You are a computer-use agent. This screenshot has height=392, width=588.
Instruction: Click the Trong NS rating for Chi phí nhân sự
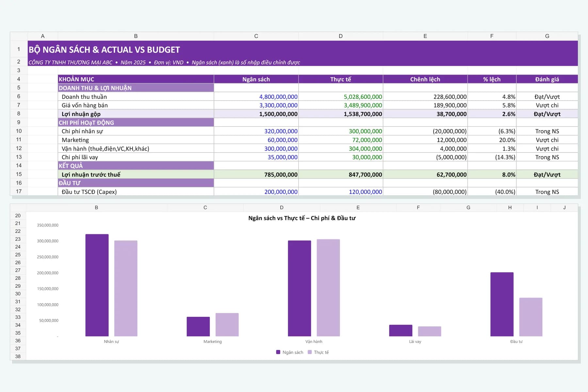pos(547,131)
